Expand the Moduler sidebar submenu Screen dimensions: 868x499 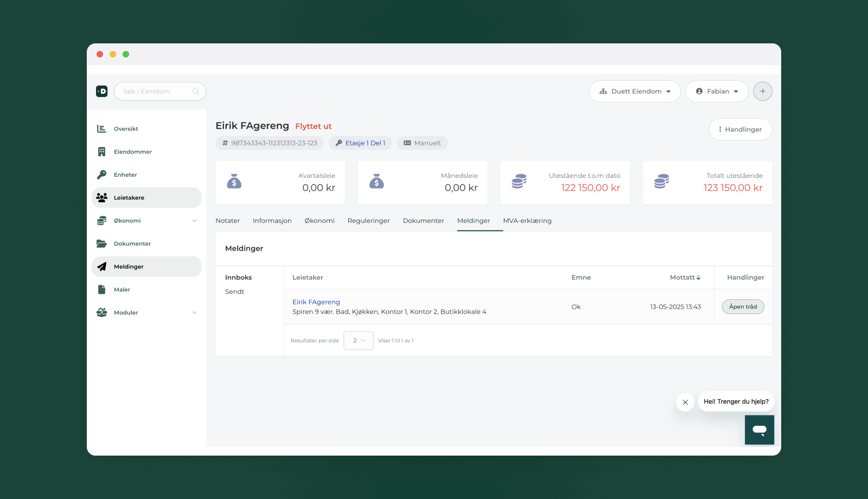pyautogui.click(x=194, y=312)
